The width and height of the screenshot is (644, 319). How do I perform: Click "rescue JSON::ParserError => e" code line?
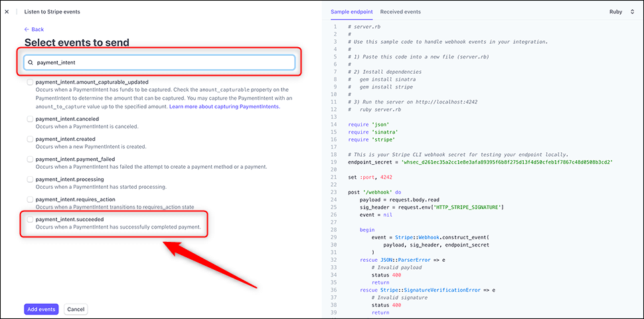[x=404, y=260]
